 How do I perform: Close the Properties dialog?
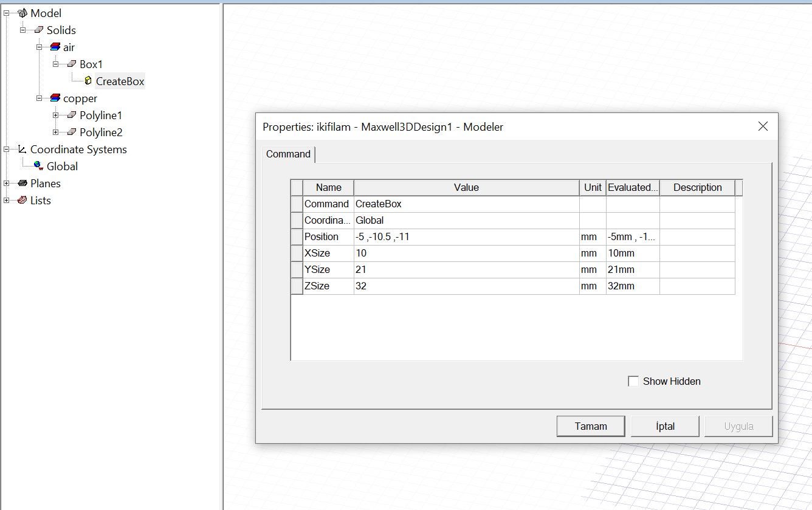pyautogui.click(x=763, y=126)
